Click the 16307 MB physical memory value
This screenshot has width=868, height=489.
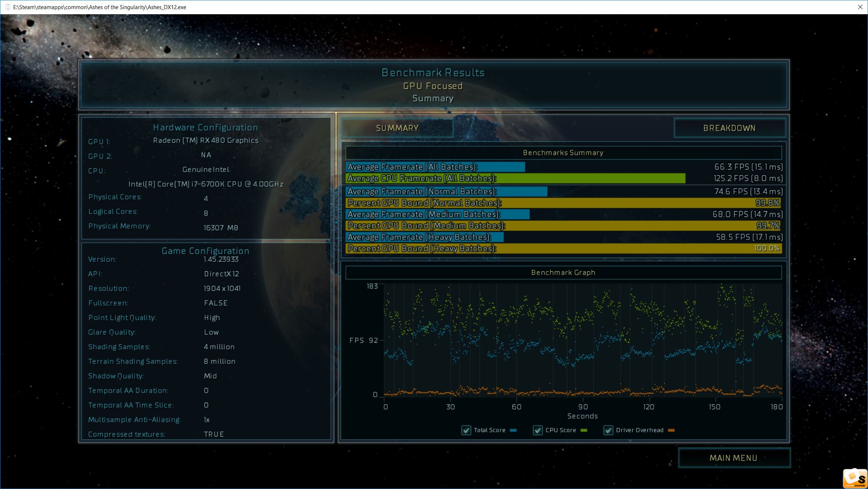(221, 228)
